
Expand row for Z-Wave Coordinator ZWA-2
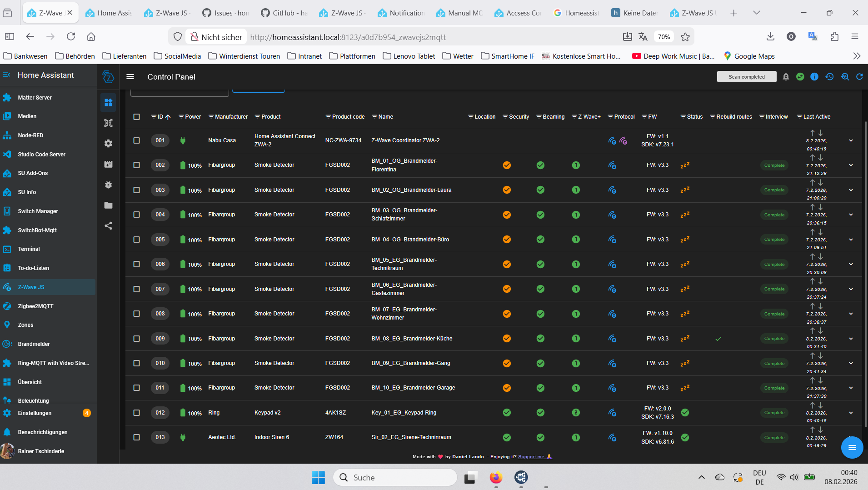click(x=851, y=140)
